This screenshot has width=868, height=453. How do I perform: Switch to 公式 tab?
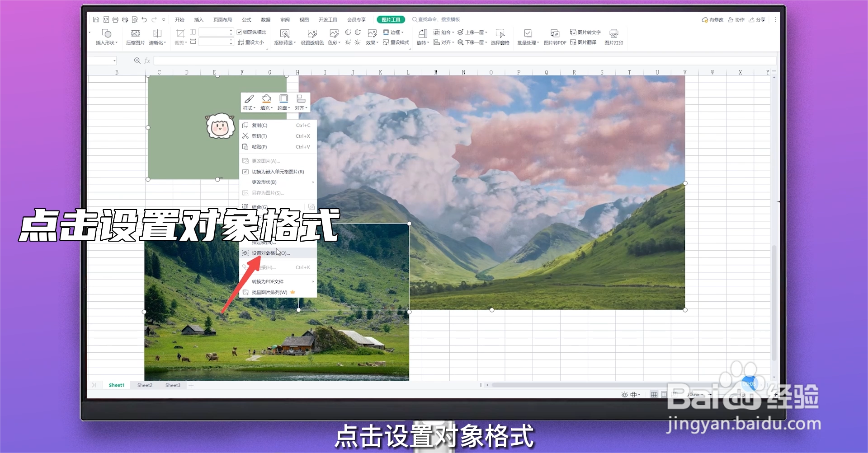[x=246, y=19]
